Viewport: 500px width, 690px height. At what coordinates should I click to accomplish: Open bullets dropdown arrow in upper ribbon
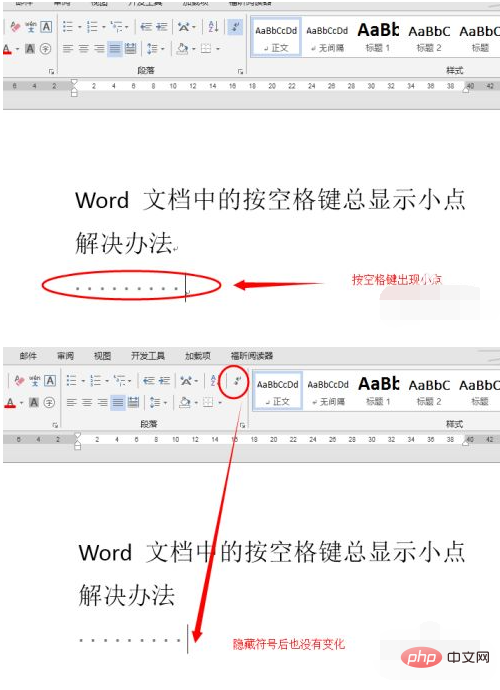pyautogui.click(x=80, y=27)
